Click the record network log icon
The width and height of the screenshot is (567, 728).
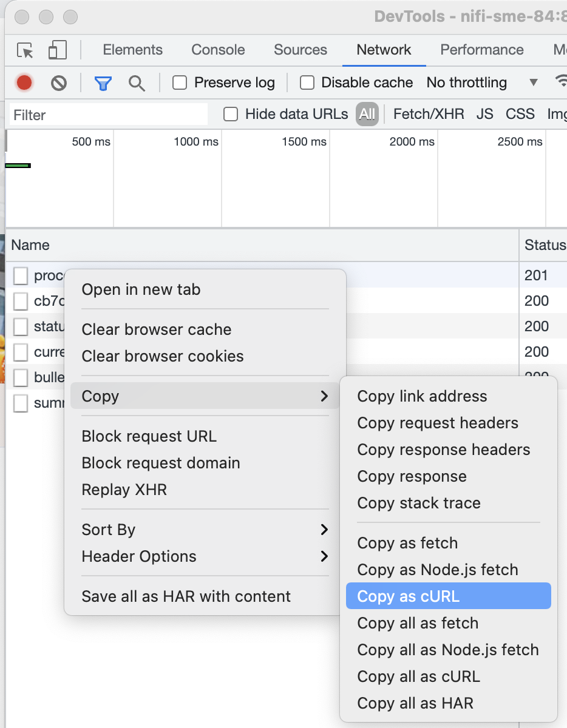24,83
